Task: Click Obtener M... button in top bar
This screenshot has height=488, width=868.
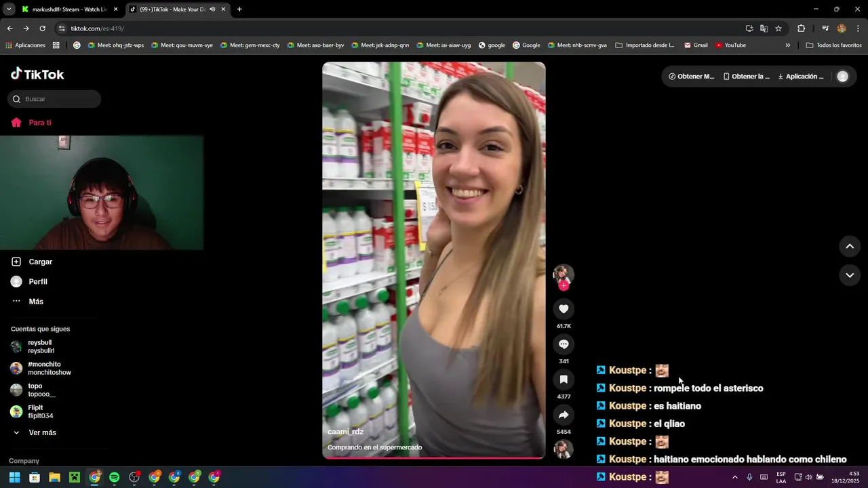Action: coord(691,77)
